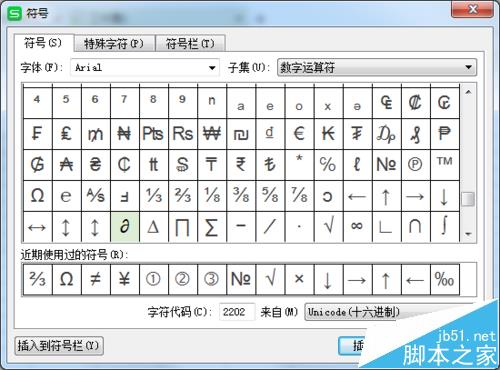
Task: Pick the Peso sign ₱ symbol
Action: pyautogui.click(x=445, y=134)
